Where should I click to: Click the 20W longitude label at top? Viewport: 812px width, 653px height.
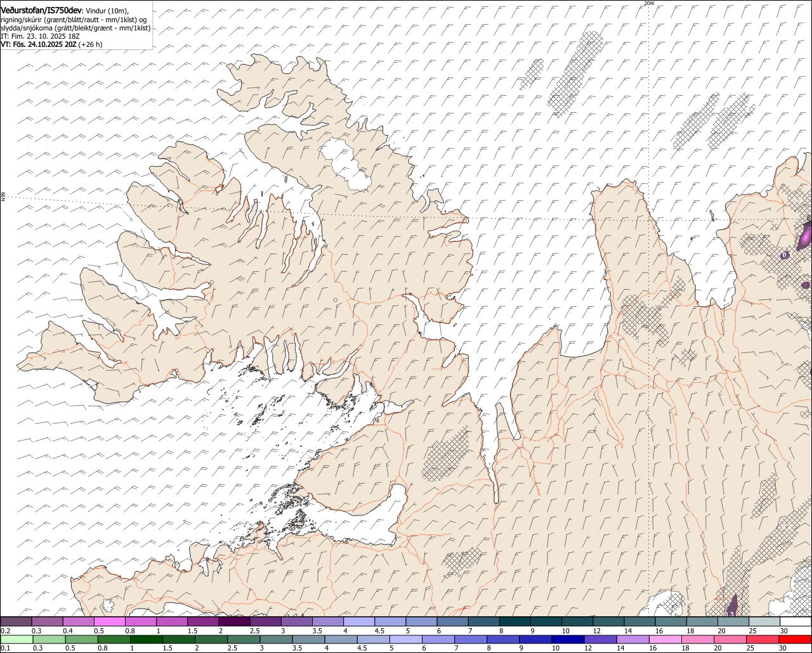pos(648,3)
